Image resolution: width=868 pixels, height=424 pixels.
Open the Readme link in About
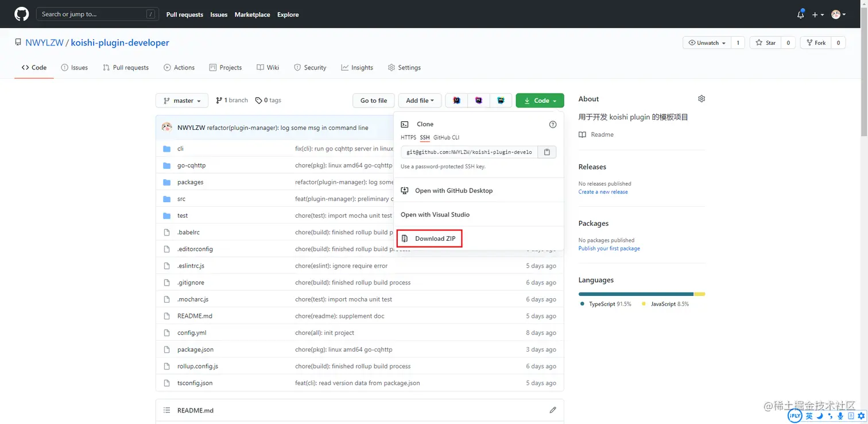tap(596, 134)
